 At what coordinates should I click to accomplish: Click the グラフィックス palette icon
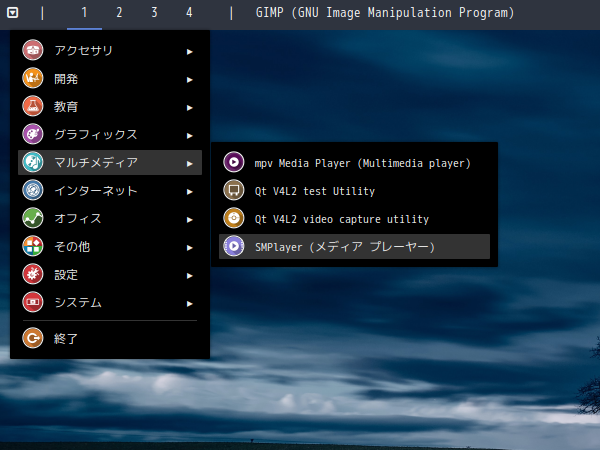pyautogui.click(x=33, y=134)
